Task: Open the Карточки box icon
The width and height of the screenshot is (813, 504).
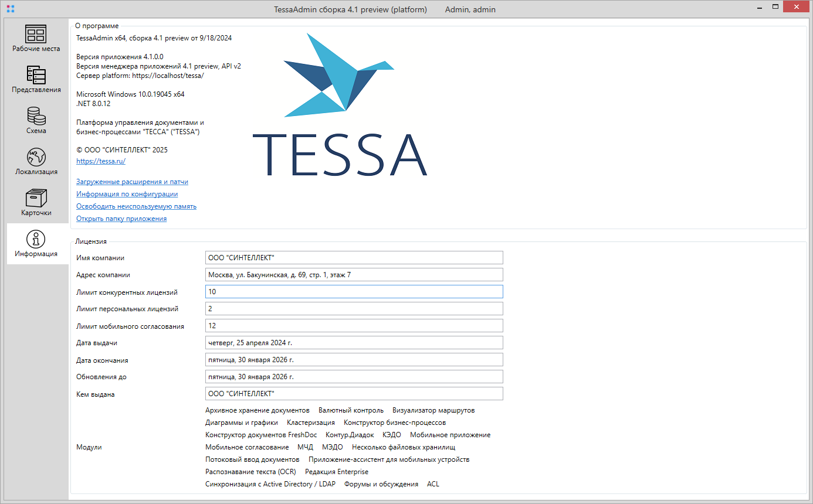Action: 36,198
